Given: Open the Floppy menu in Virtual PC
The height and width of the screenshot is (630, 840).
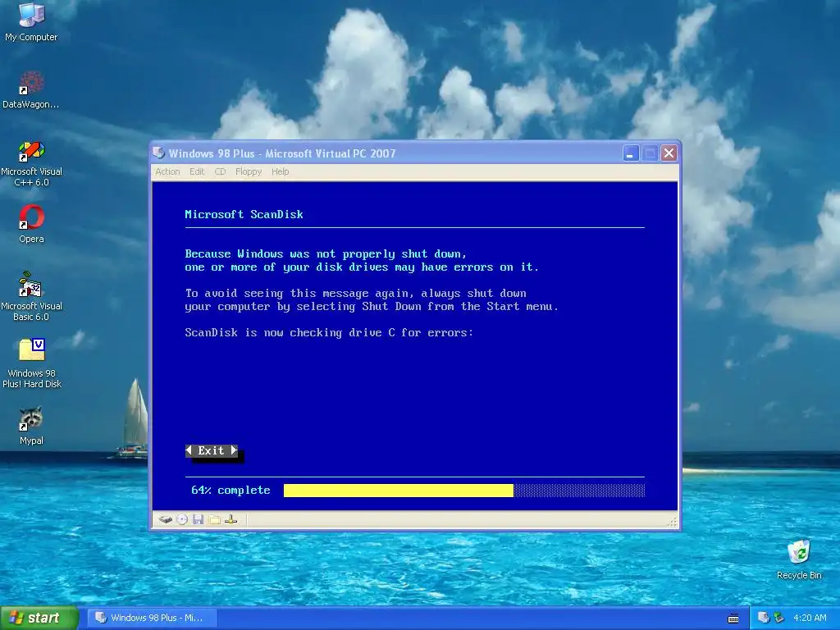Looking at the screenshot, I should pos(249,171).
